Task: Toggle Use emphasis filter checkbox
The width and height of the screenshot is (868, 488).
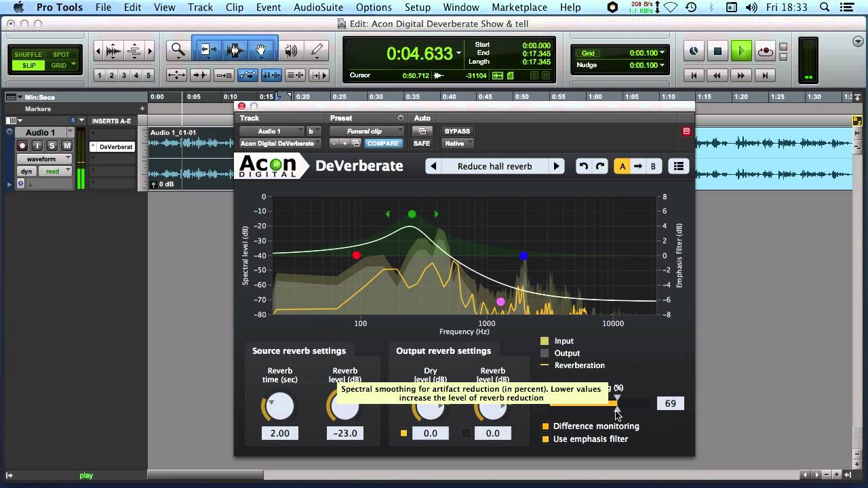Action: (x=545, y=439)
